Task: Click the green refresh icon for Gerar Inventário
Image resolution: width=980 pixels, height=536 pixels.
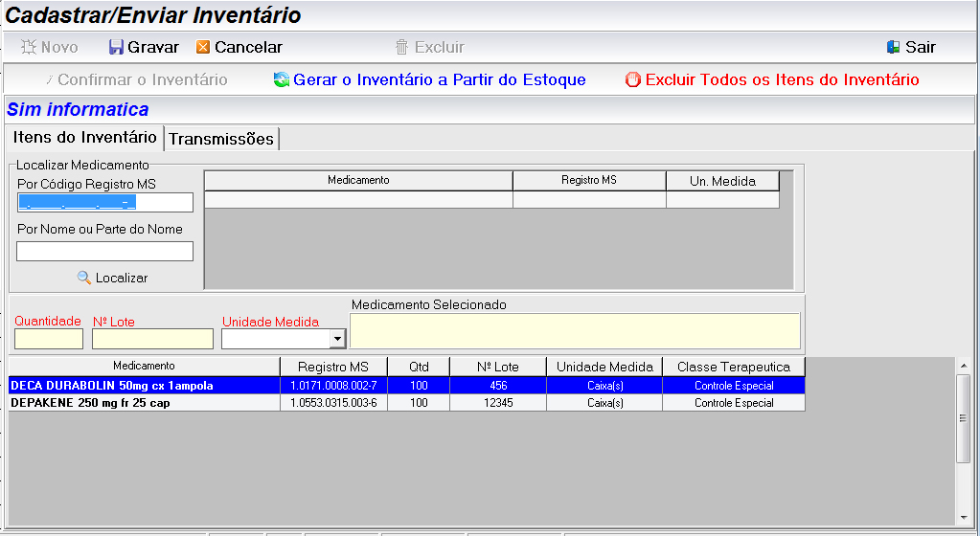Action: (x=281, y=80)
